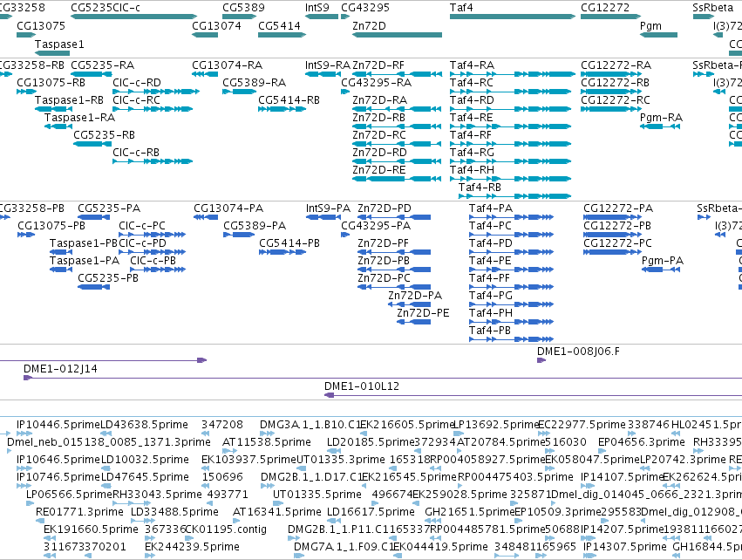This screenshot has height=560, width=742.
Task: Click EST AT16341.5prime
Action: 237,521
